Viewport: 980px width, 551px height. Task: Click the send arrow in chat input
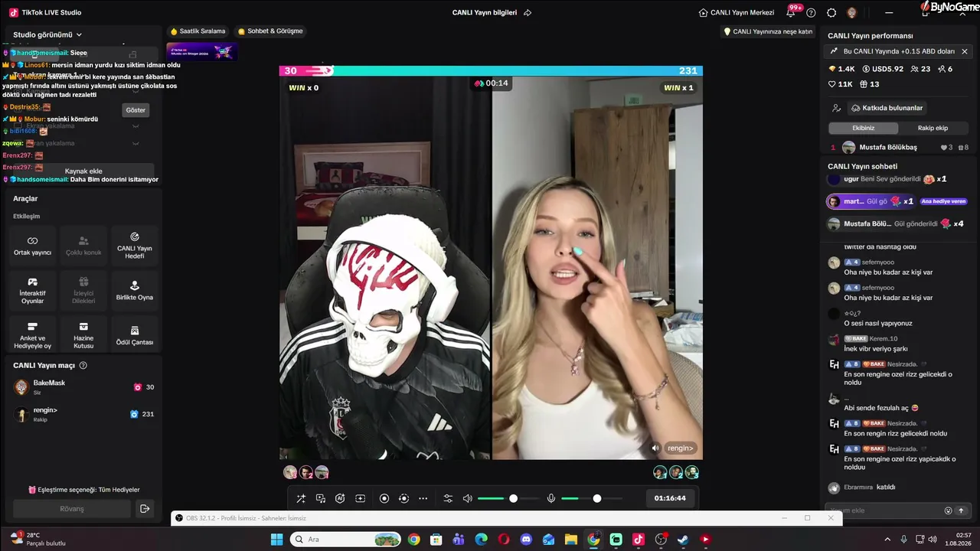point(962,510)
